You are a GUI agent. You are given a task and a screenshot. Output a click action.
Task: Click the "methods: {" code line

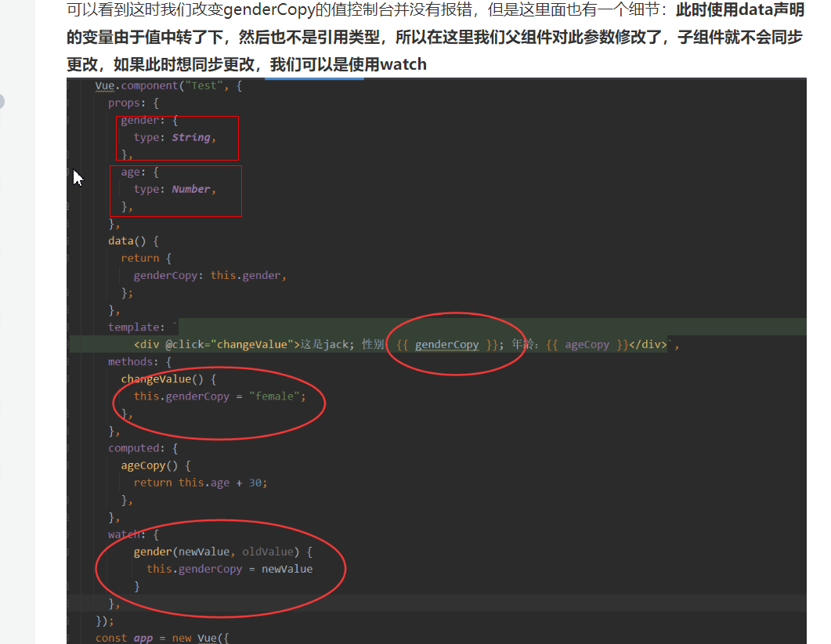pos(140,362)
